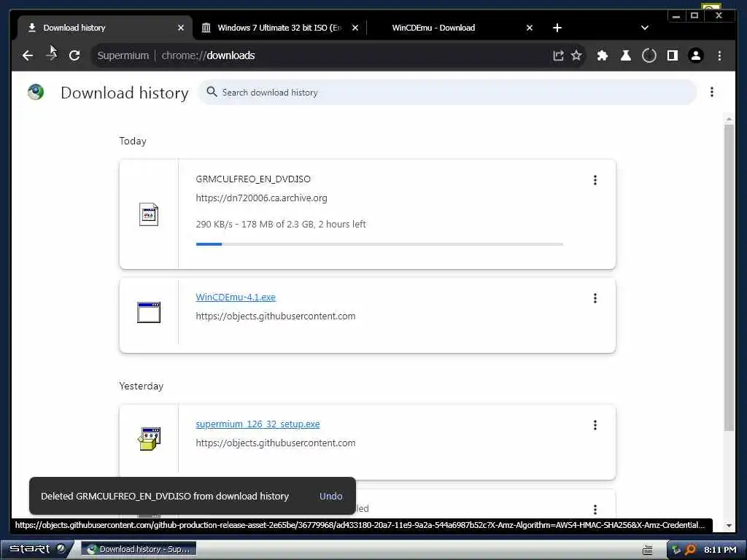Click the circular extension icon in toolbar

coord(649,55)
